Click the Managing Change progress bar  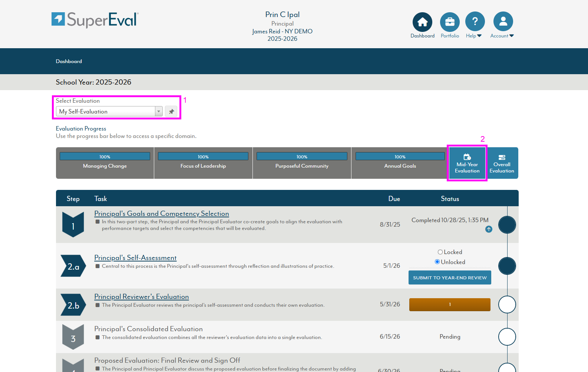105,157
